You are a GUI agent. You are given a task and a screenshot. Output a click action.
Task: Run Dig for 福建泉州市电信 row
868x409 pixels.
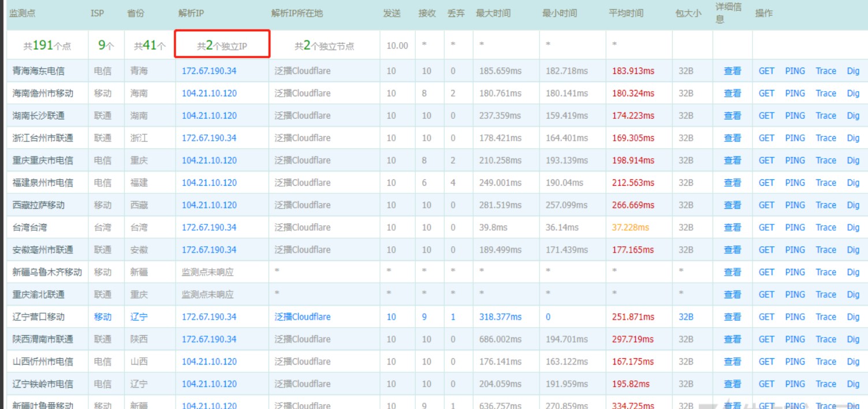point(853,183)
